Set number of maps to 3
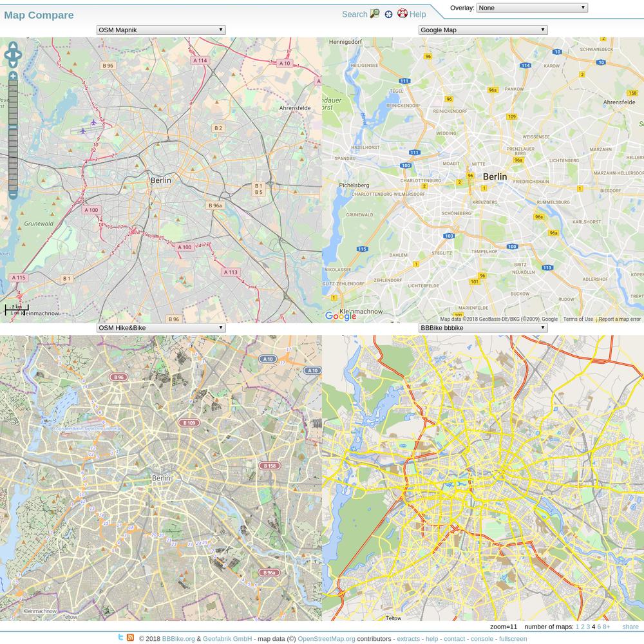The image size is (644, 644). 588,627
